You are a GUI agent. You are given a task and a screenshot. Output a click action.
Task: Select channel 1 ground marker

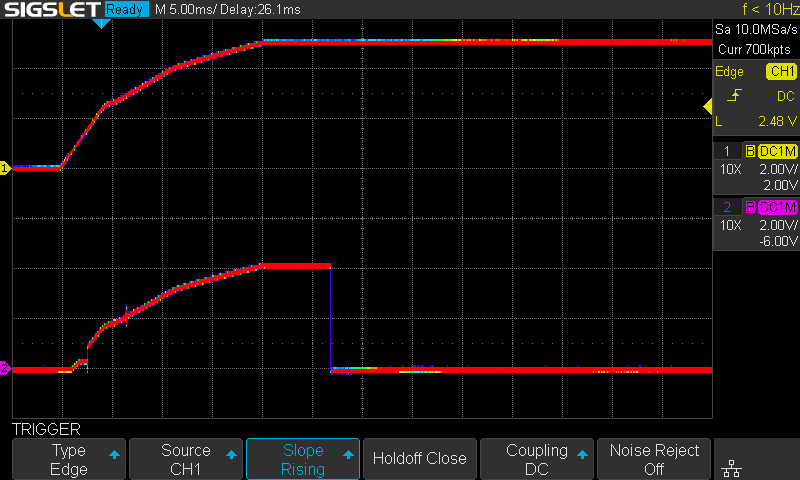click(x=5, y=168)
